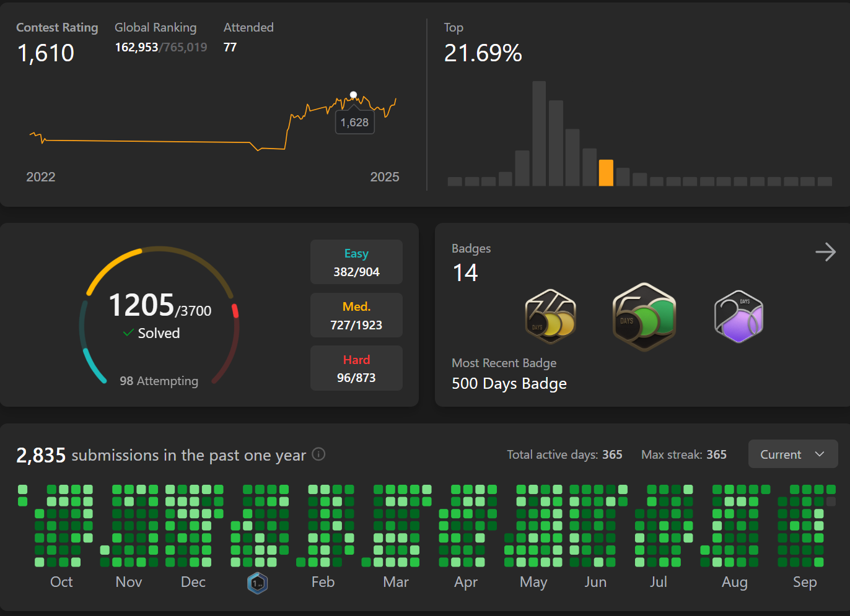Click the info icon beside submissions count
850x616 pixels.
[x=318, y=454]
